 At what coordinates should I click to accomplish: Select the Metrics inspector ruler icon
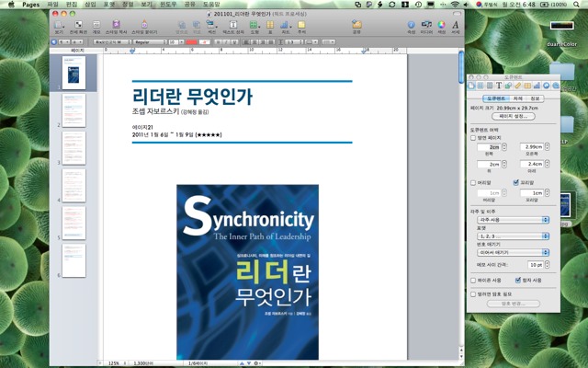[x=517, y=86]
